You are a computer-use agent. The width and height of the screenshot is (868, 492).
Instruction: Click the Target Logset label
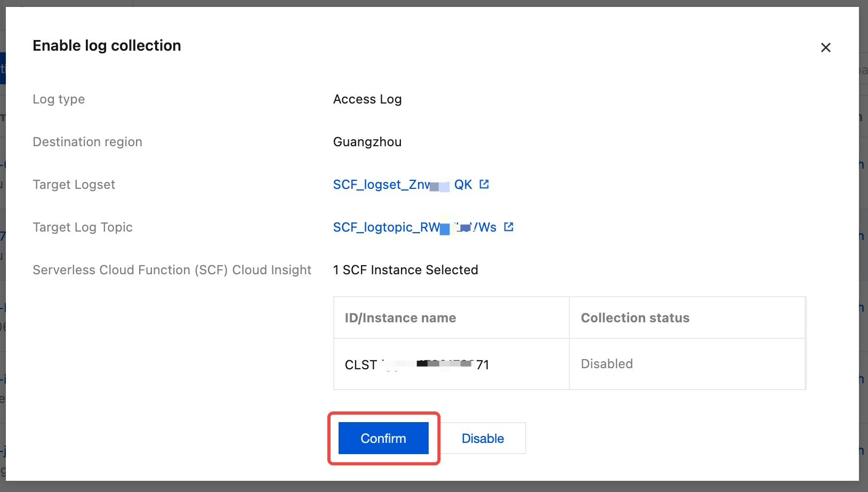tap(74, 185)
